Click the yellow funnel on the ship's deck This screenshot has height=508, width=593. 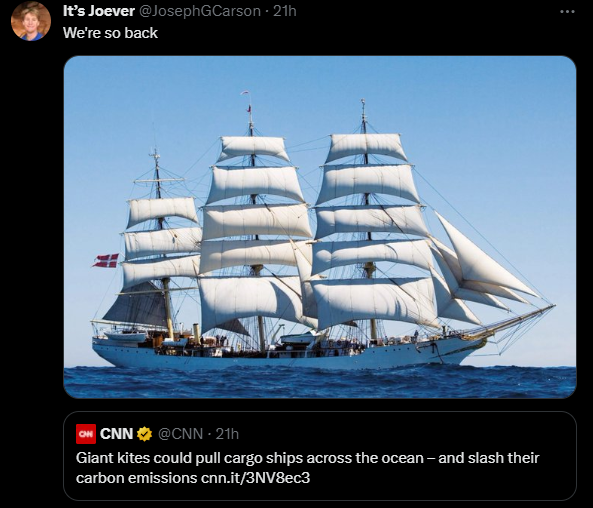pyautogui.click(x=196, y=333)
